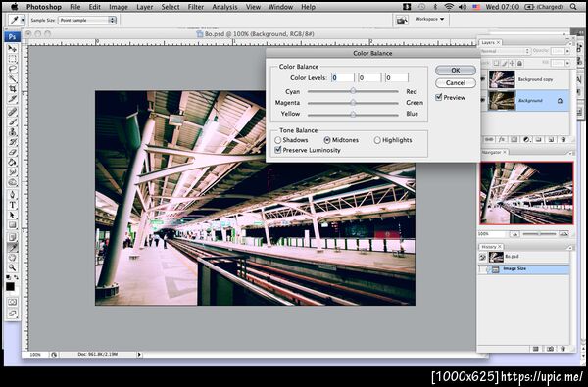Select the Eyedropper tool in the toolbox
Viewport: 588px width, 387px height.
tap(13, 248)
